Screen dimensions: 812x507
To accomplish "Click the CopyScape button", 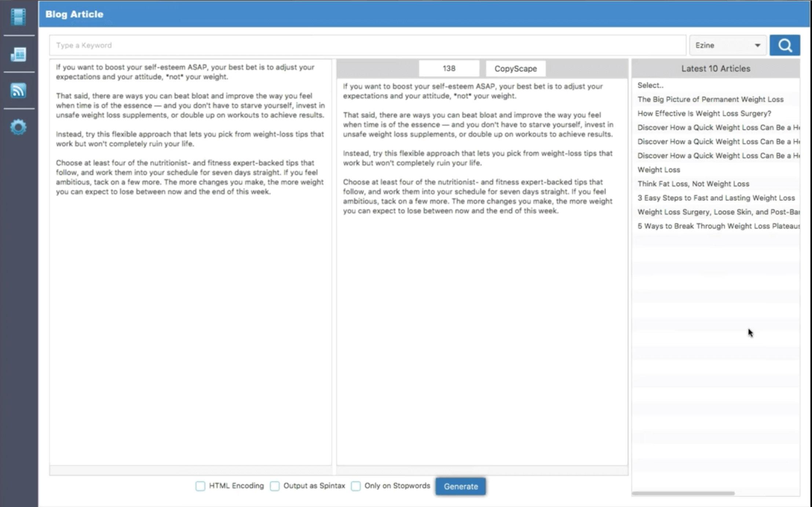I will [515, 69].
